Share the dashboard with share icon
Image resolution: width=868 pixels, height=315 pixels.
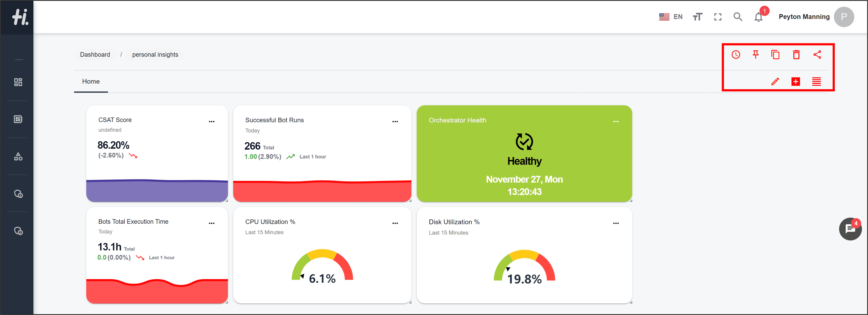tap(817, 55)
